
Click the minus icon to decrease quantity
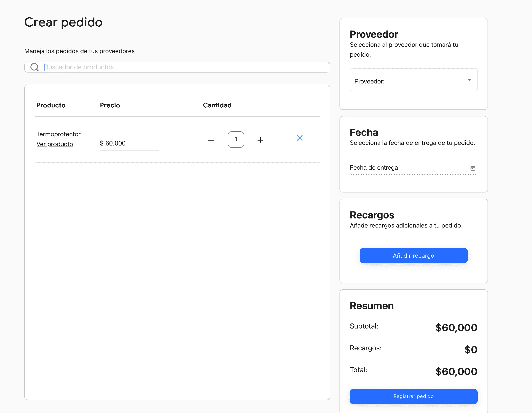(x=211, y=140)
